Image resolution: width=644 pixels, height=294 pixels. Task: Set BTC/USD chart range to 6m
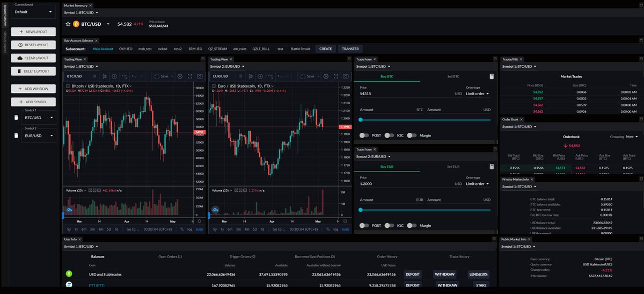tap(85, 230)
